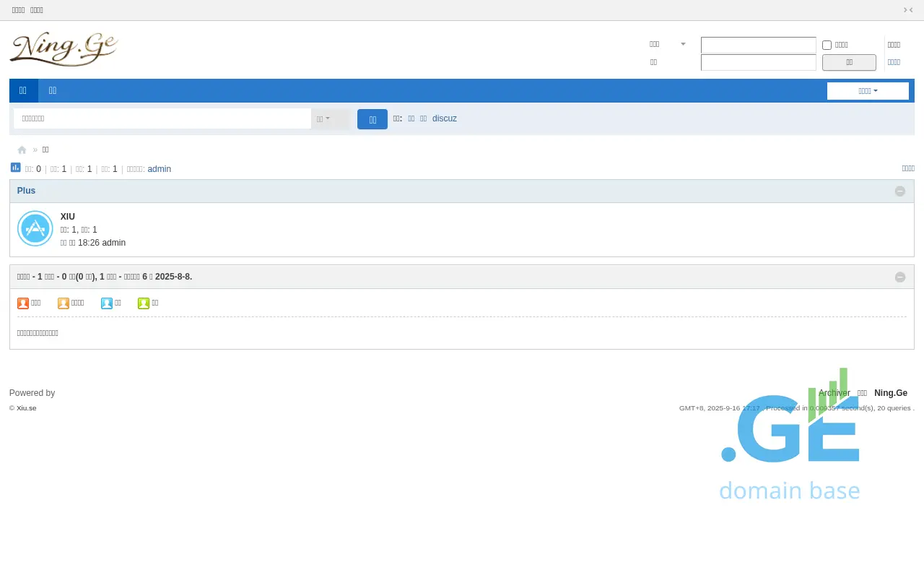
Task: Tick the auto-login checkbox beside username field
Action: pyautogui.click(x=827, y=46)
